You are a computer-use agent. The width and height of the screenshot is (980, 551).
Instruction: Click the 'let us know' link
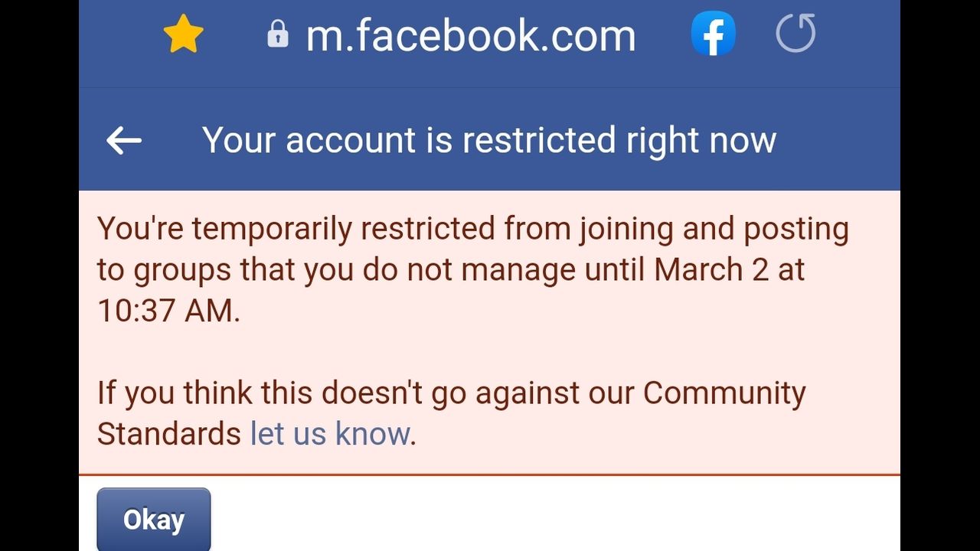[331, 434]
